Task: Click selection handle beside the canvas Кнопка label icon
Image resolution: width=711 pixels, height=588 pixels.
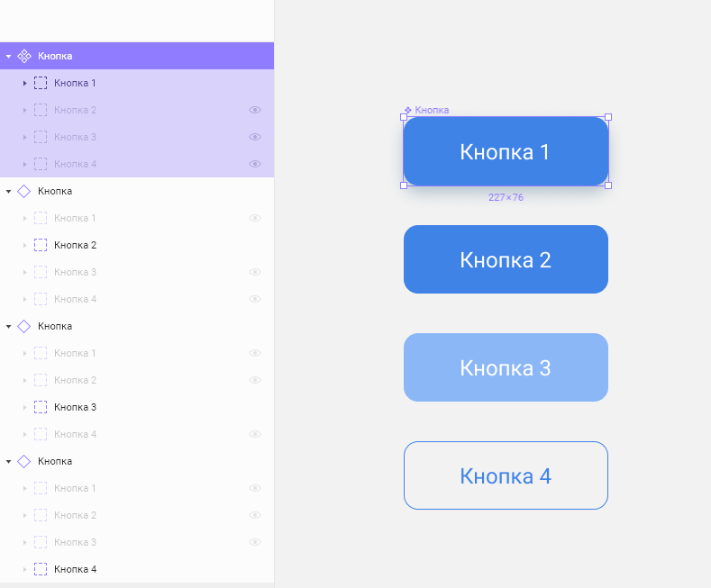Action: [404, 117]
